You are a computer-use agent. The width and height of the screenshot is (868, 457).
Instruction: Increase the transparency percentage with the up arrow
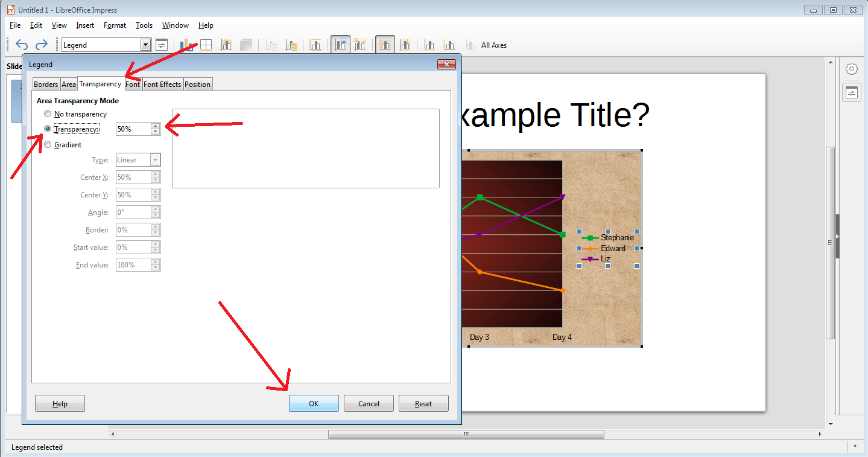point(156,126)
